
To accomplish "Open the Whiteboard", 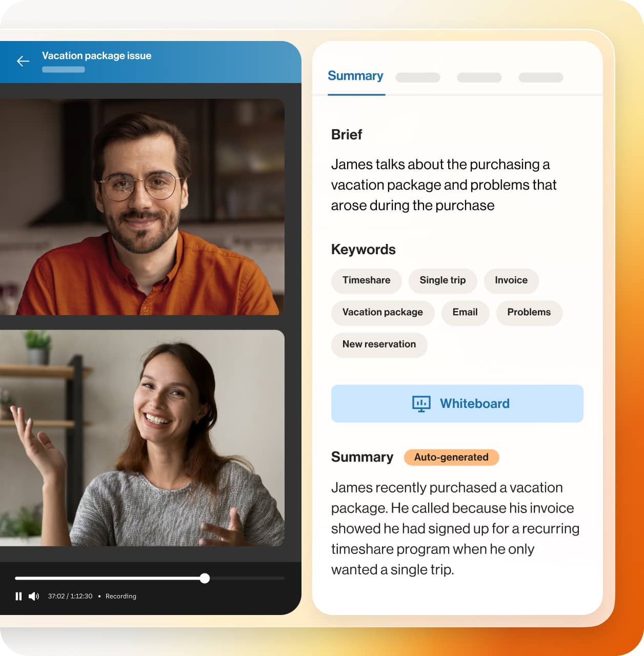I will tap(457, 403).
